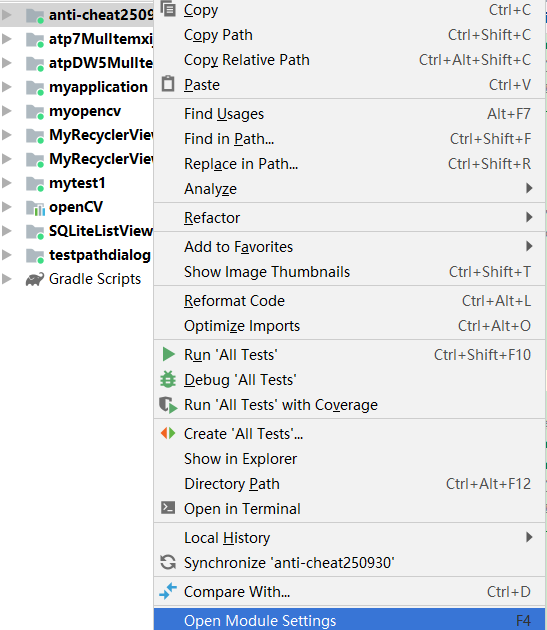Click the myopencv module folder icon
The height and width of the screenshot is (630, 547).
click(x=35, y=112)
